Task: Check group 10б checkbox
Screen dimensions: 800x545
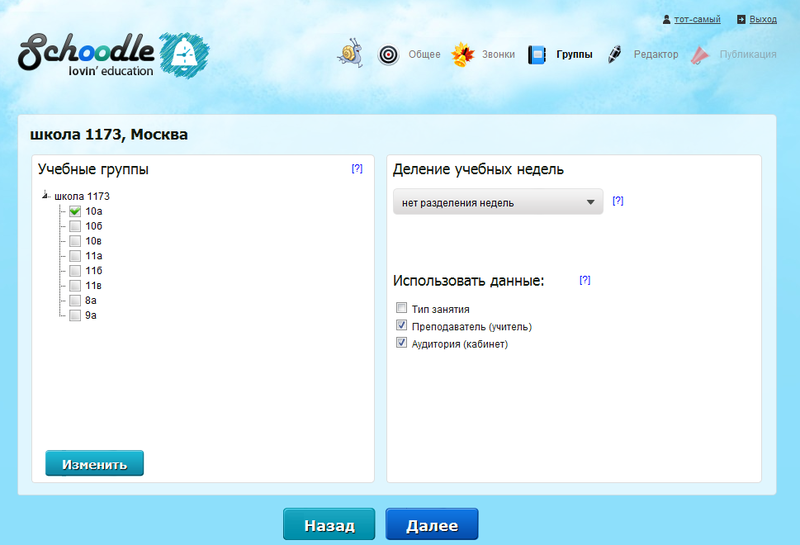Action: (x=75, y=226)
